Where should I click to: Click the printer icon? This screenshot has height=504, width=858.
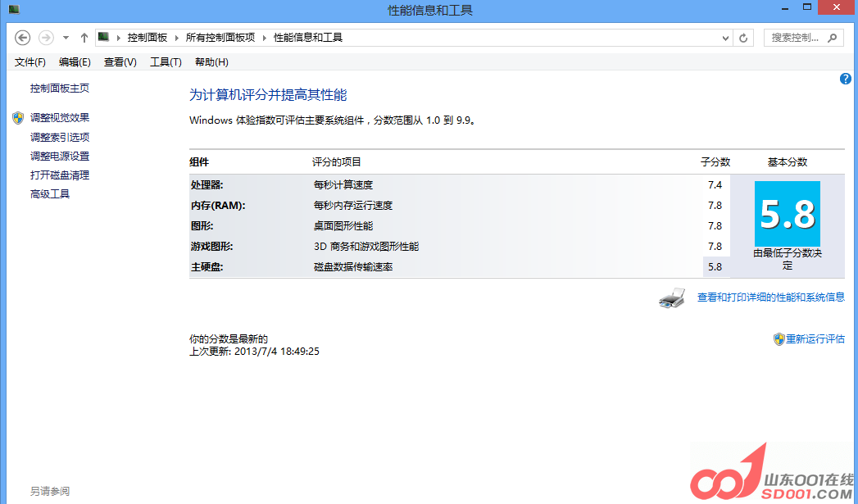[x=672, y=298]
